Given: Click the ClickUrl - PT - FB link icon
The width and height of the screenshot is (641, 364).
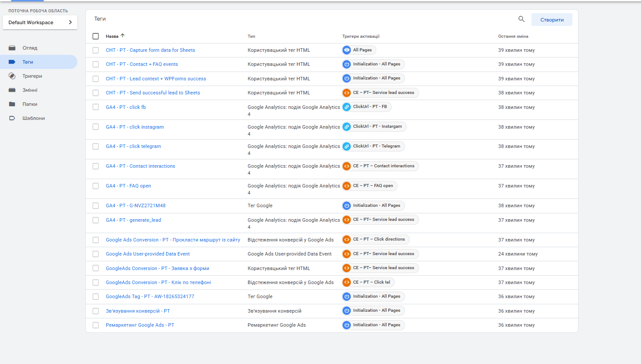Looking at the screenshot, I should click(347, 107).
